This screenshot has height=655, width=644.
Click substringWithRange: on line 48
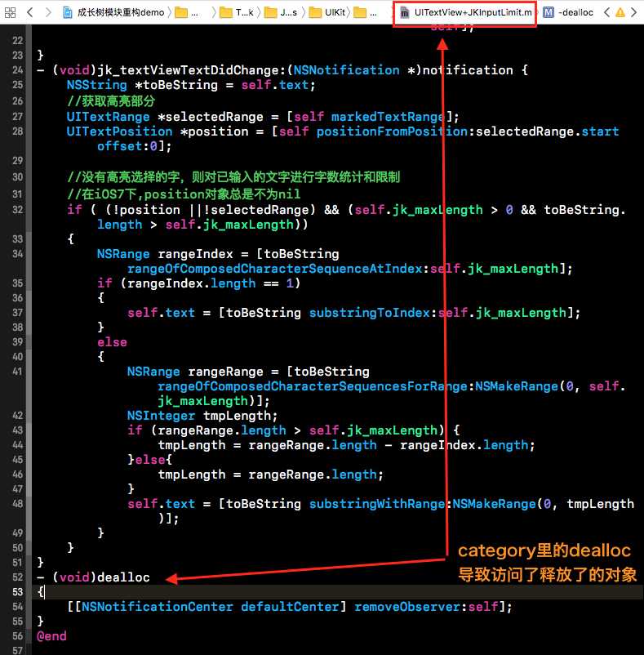[x=380, y=503]
